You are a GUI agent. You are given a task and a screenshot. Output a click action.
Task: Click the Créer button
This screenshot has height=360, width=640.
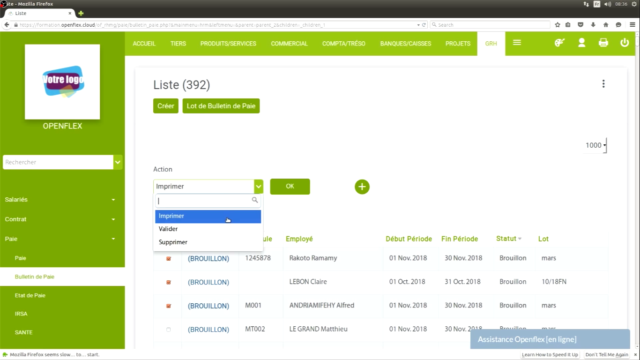tap(166, 106)
